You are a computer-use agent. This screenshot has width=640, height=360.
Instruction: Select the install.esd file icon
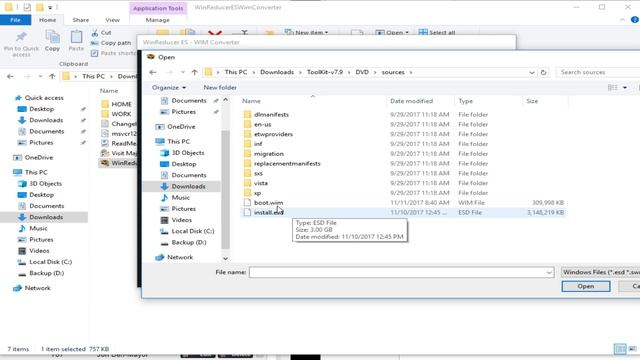247,212
